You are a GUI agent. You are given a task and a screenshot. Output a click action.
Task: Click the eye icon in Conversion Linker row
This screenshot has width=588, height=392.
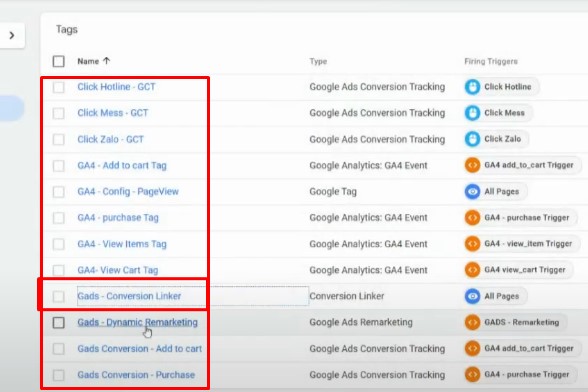click(472, 296)
